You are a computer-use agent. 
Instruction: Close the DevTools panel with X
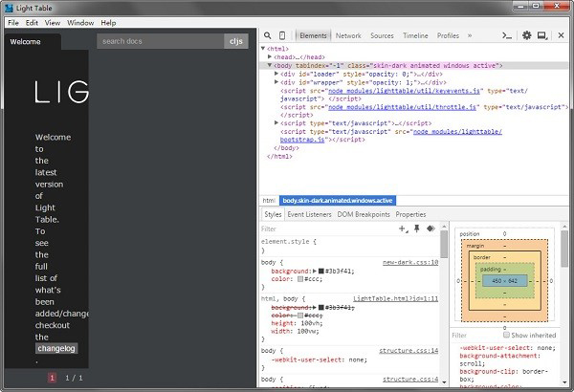point(561,35)
